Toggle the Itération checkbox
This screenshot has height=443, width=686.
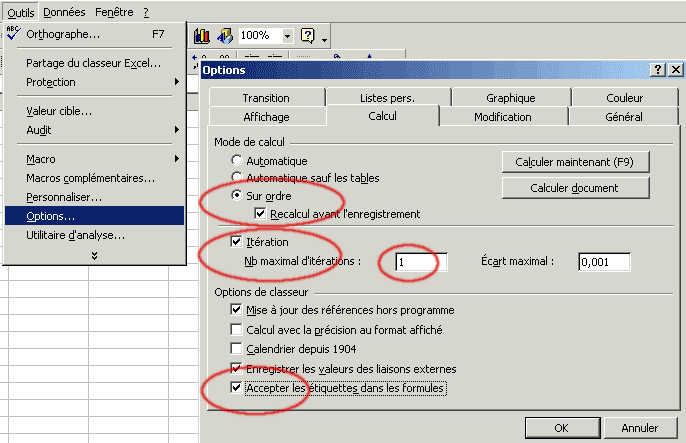pyautogui.click(x=236, y=241)
